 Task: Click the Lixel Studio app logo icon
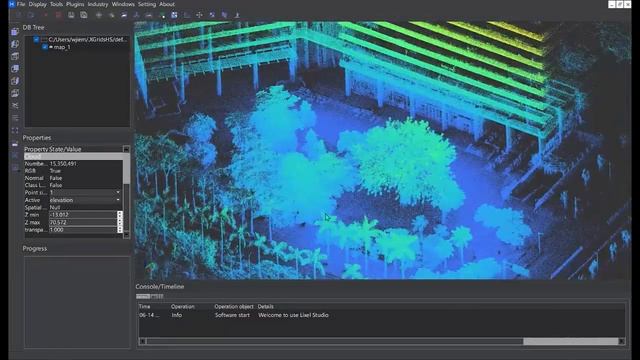click(12, 4)
